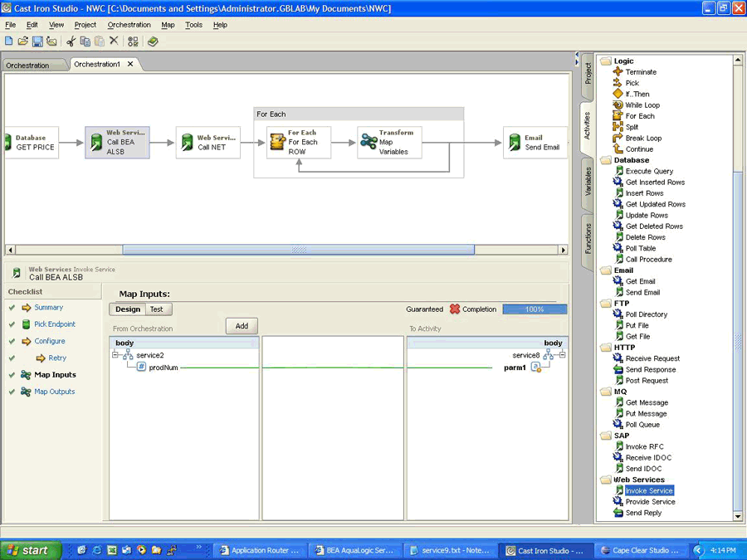Select the While Loop activity icon
The image size is (747, 560).
618,105
